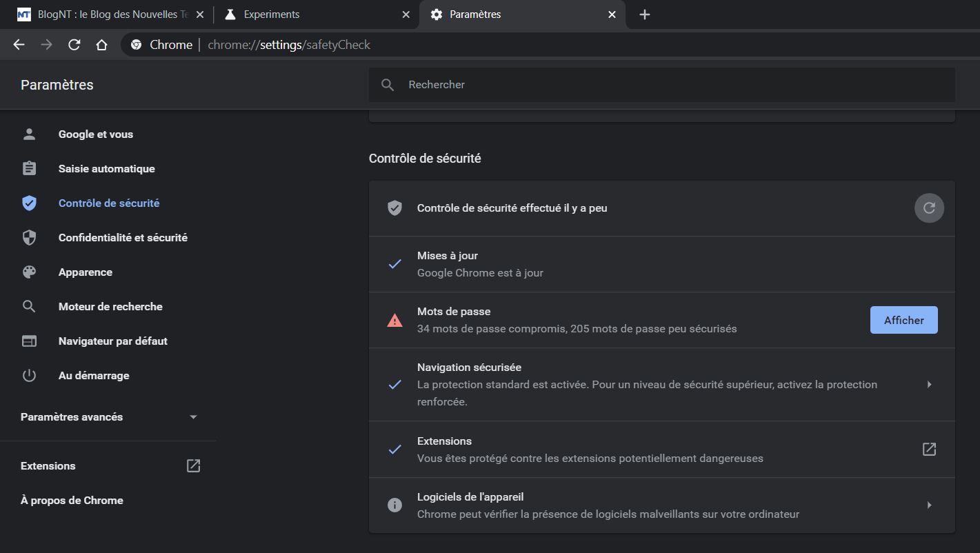This screenshot has width=980, height=553.
Task: Open À propos de Chrome page
Action: (72, 501)
